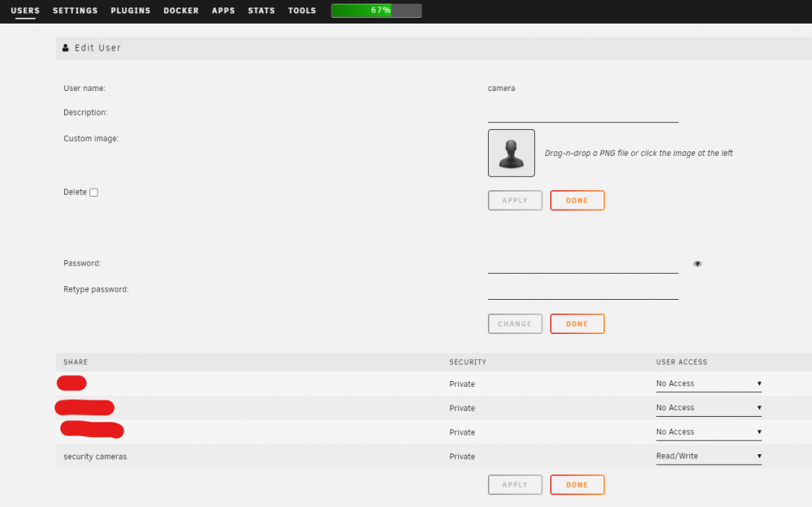
Task: Click the Drag-n-drop PNG hint text
Action: pos(638,153)
